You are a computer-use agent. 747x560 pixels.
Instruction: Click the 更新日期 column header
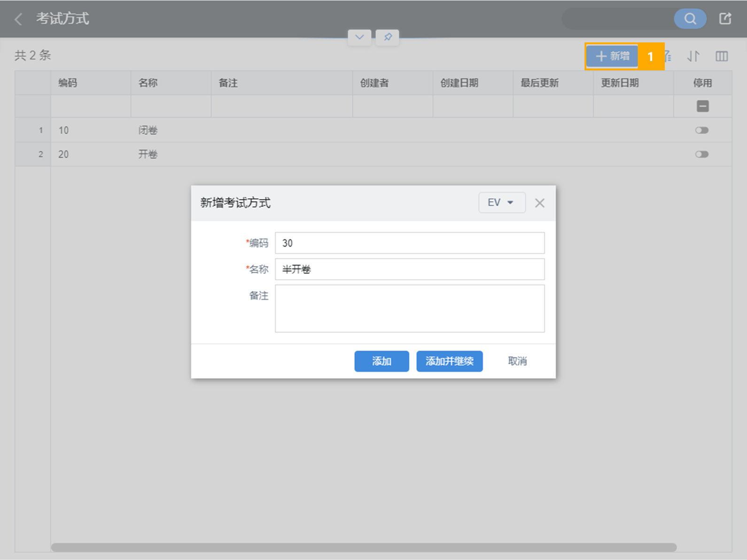(634, 83)
